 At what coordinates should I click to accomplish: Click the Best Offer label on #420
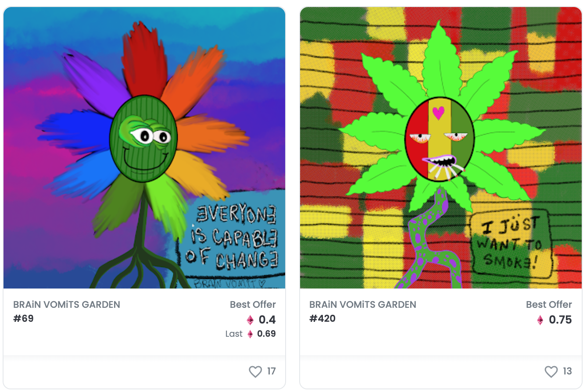tap(549, 305)
